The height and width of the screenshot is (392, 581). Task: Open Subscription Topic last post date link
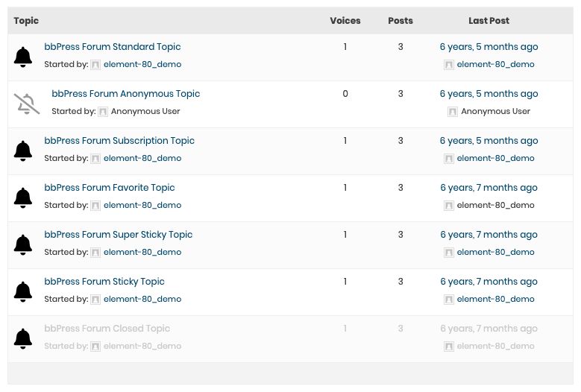489,141
